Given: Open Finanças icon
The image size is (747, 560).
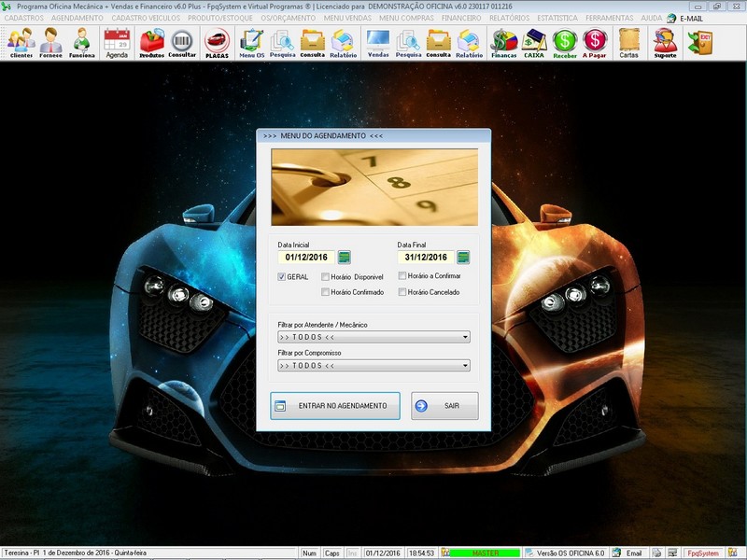Looking at the screenshot, I should tap(504, 43).
